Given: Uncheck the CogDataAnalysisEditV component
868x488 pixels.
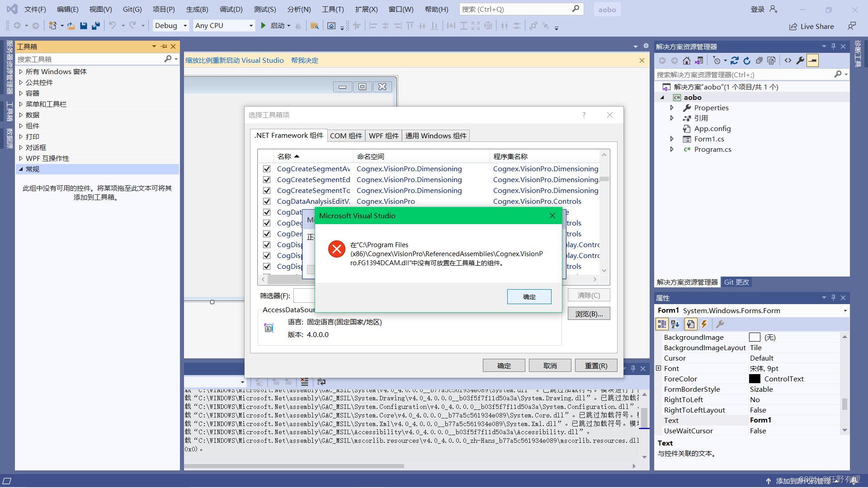Looking at the screenshot, I should (267, 201).
